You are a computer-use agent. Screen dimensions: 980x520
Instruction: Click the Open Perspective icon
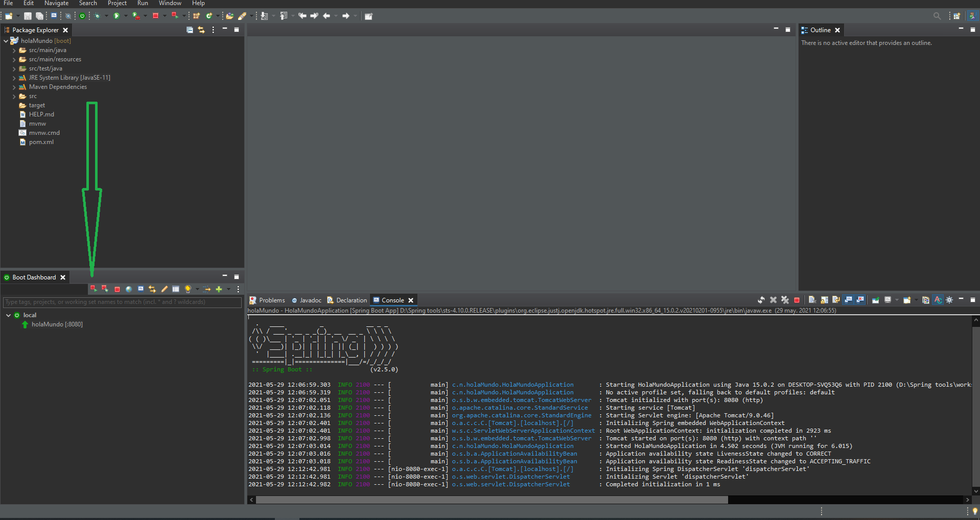coord(956,16)
